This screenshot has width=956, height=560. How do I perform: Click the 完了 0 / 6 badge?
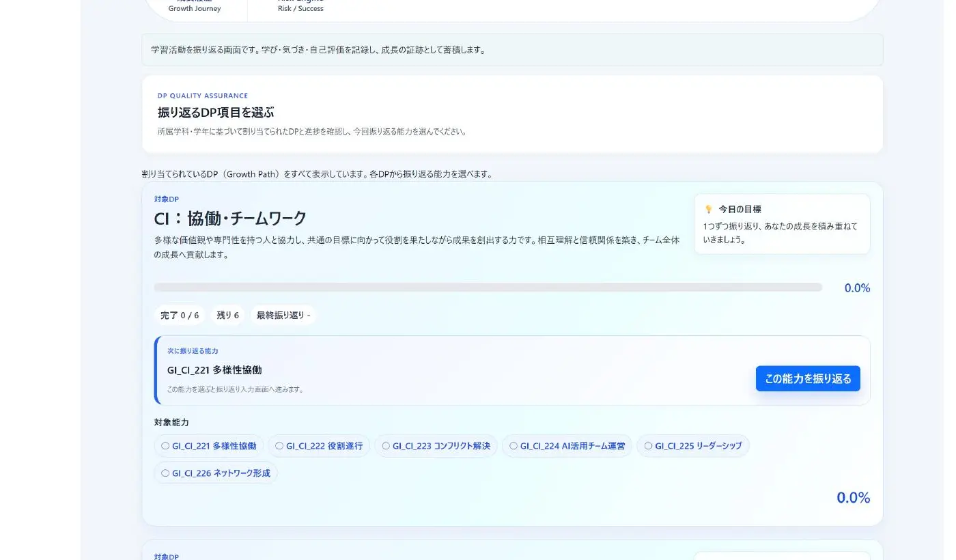(180, 316)
